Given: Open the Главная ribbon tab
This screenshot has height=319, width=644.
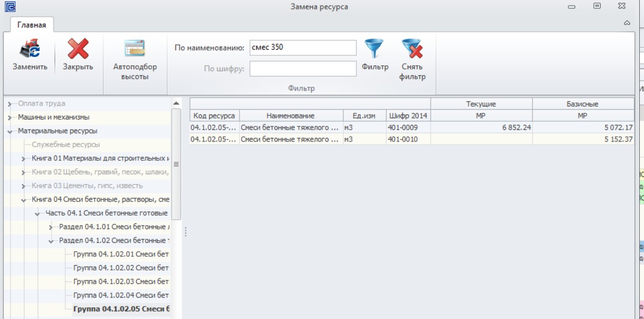Looking at the screenshot, I should (32, 25).
